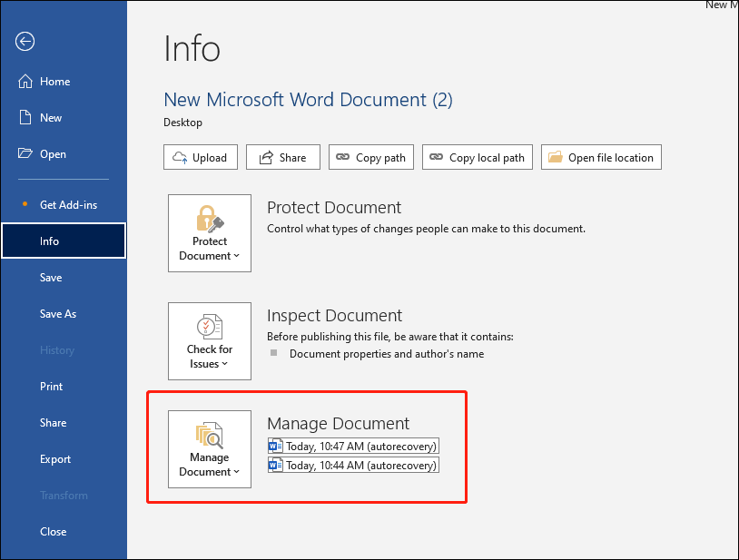Click Word file icon beside 10:44 AM
This screenshot has width=739, height=560.
tap(276, 465)
